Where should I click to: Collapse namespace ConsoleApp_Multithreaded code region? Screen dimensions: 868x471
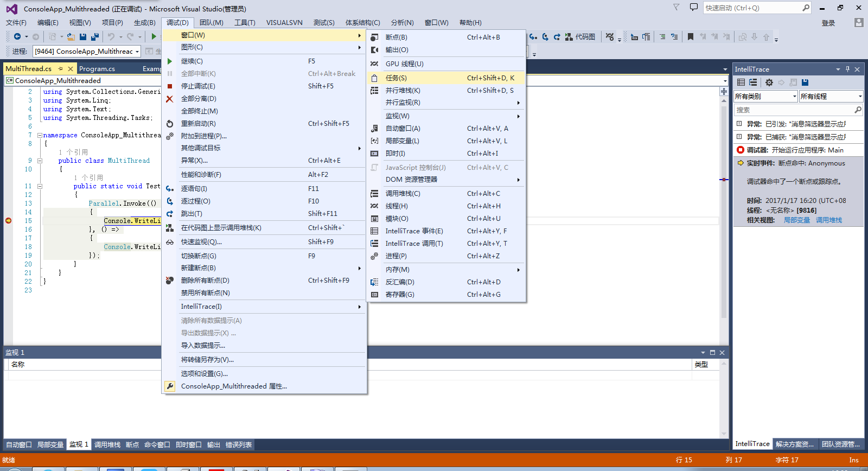pos(40,135)
